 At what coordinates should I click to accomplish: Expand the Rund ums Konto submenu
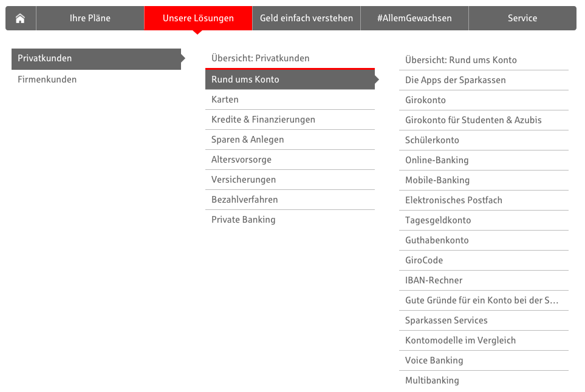[x=290, y=79]
